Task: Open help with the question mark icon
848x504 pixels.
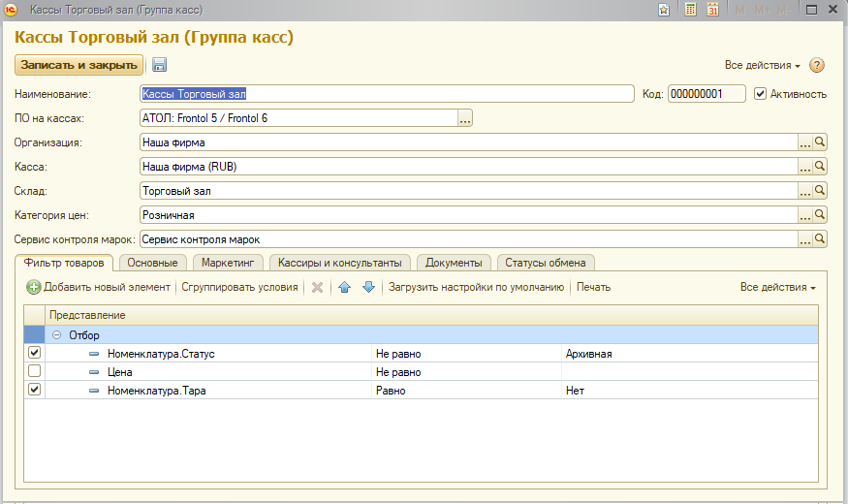Action: coord(816,66)
